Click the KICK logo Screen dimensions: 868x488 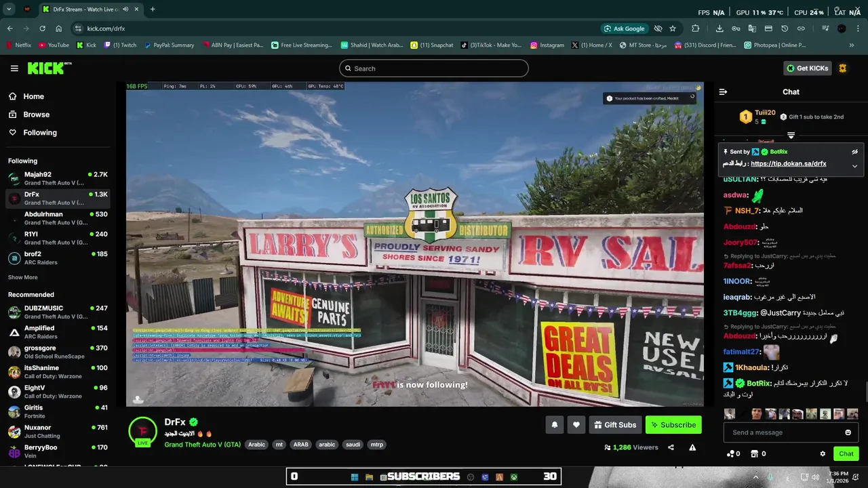pos(50,68)
